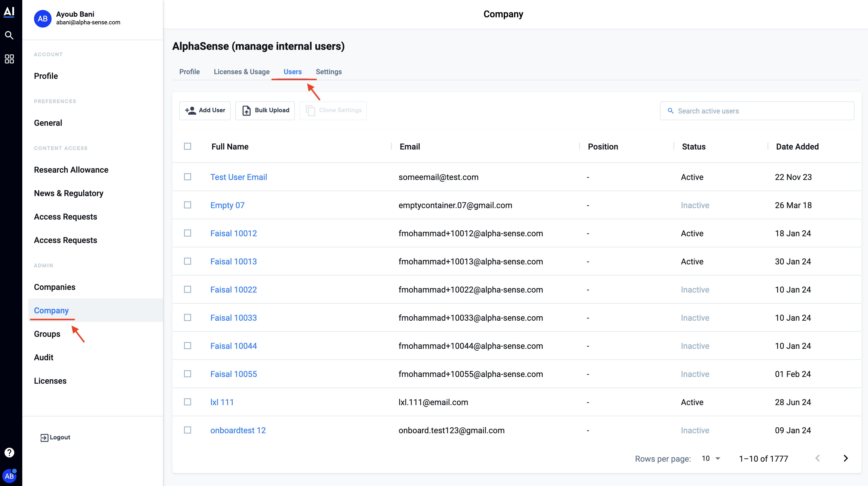Select the lxl 111 row checkbox
Screen dimensions: 868x486
point(187,402)
